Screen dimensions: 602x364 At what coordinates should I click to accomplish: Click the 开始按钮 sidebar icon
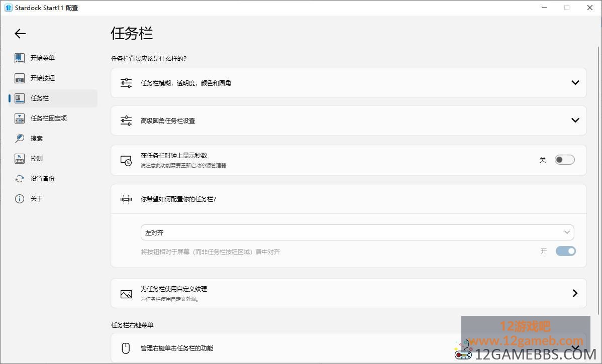[20, 78]
